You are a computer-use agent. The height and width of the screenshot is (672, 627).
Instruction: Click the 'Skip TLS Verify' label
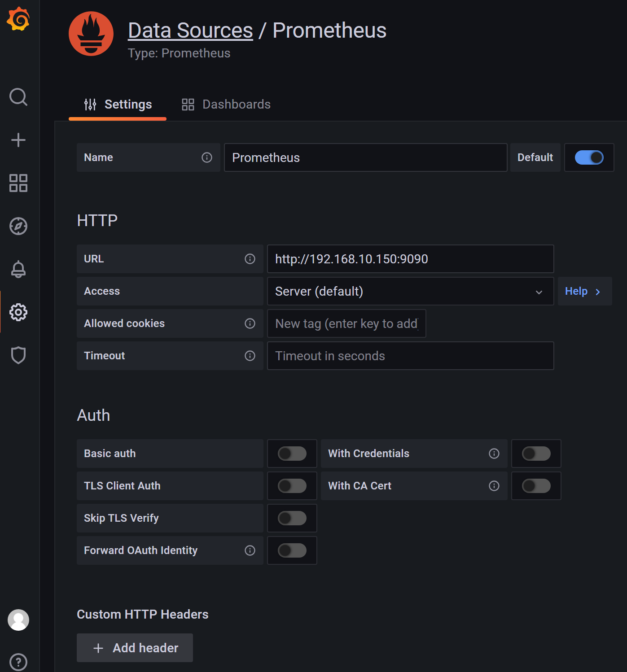[121, 518]
